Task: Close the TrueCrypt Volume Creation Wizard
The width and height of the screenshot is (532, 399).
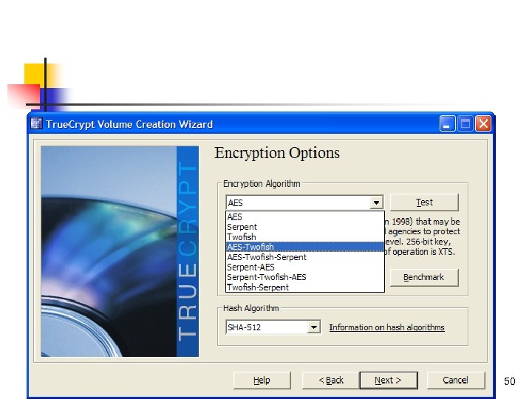Action: click(483, 123)
